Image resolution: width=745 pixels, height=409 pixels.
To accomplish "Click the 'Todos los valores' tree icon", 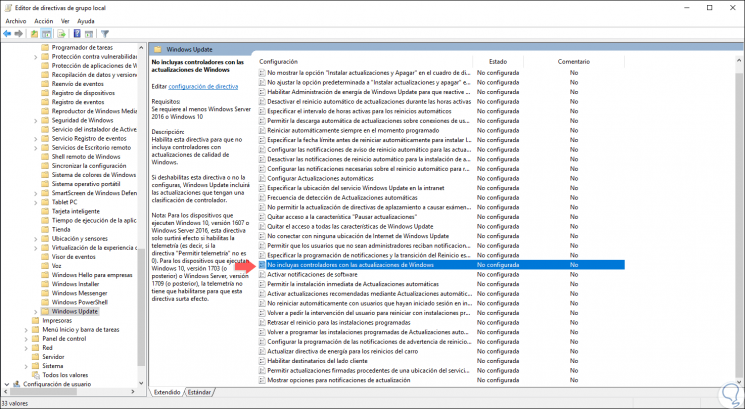I will [x=36, y=375].
